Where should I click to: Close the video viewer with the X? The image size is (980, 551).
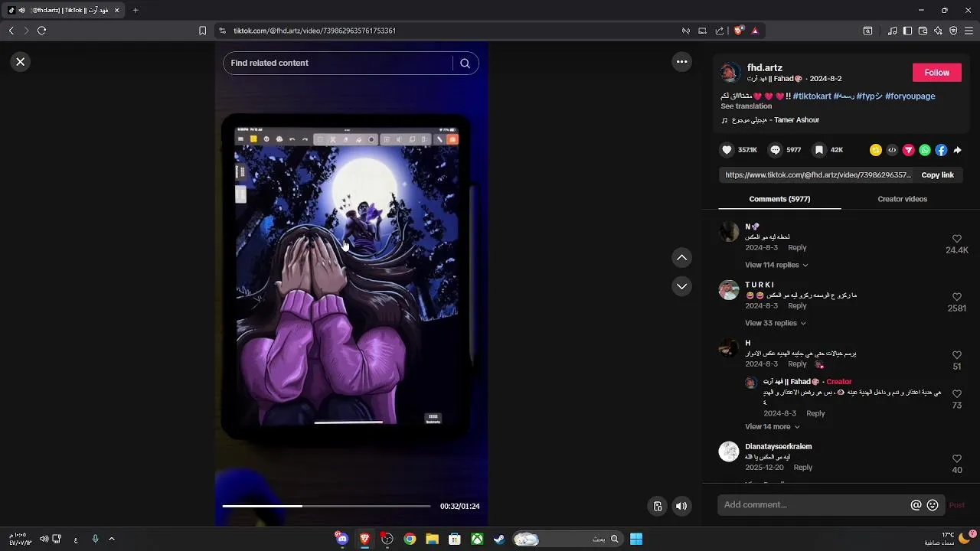tap(21, 62)
